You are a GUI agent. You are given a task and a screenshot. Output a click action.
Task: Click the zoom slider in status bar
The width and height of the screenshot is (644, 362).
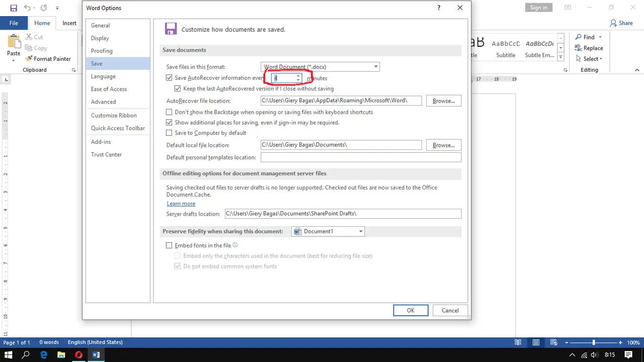(594, 342)
